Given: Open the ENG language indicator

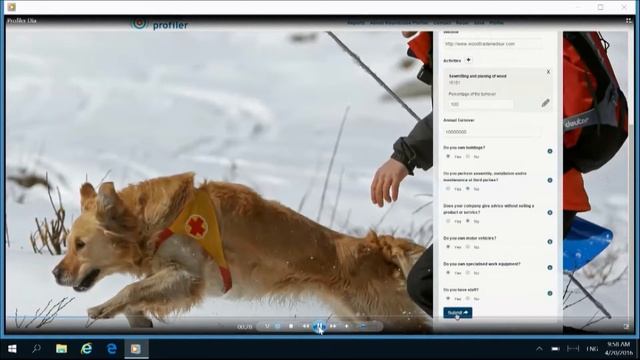Looking at the screenshot, I should tap(592, 349).
